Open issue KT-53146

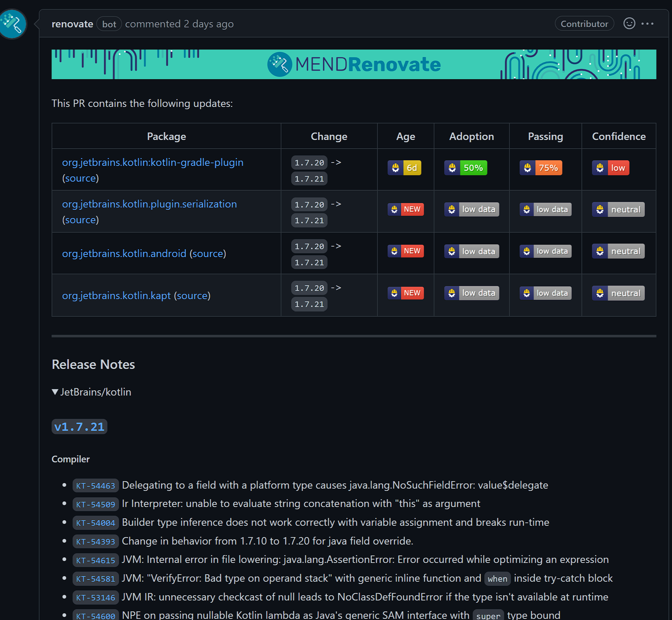[x=96, y=597]
